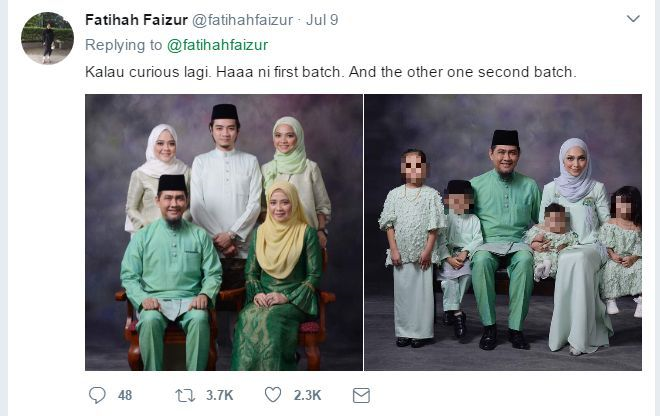Image resolution: width=660 pixels, height=416 pixels.
Task: Open the left family portrait photo
Action: tap(224, 232)
